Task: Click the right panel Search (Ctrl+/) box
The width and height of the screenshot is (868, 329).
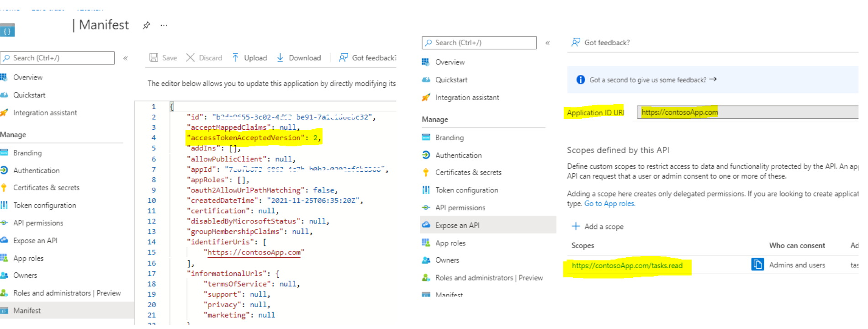Action: pos(479,42)
